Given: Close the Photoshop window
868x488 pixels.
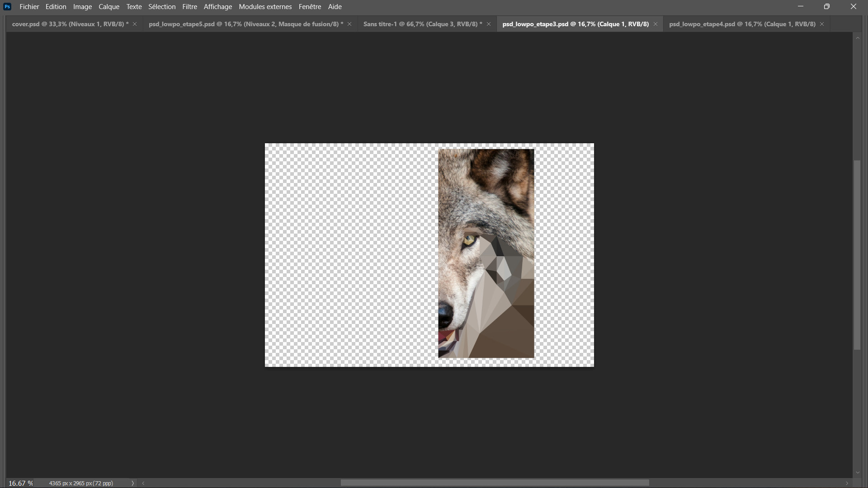Looking at the screenshot, I should 854,7.
